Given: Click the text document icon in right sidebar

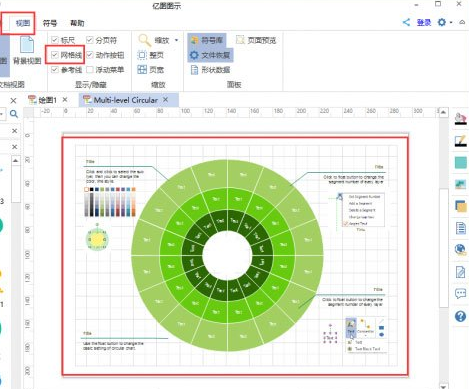Looking at the screenshot, I should coord(461,228).
